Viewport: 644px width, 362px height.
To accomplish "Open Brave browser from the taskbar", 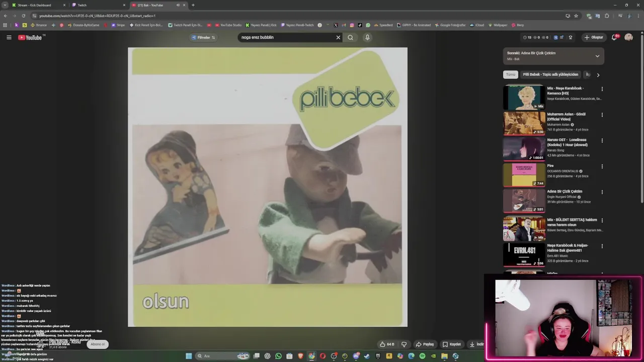I will 300,356.
